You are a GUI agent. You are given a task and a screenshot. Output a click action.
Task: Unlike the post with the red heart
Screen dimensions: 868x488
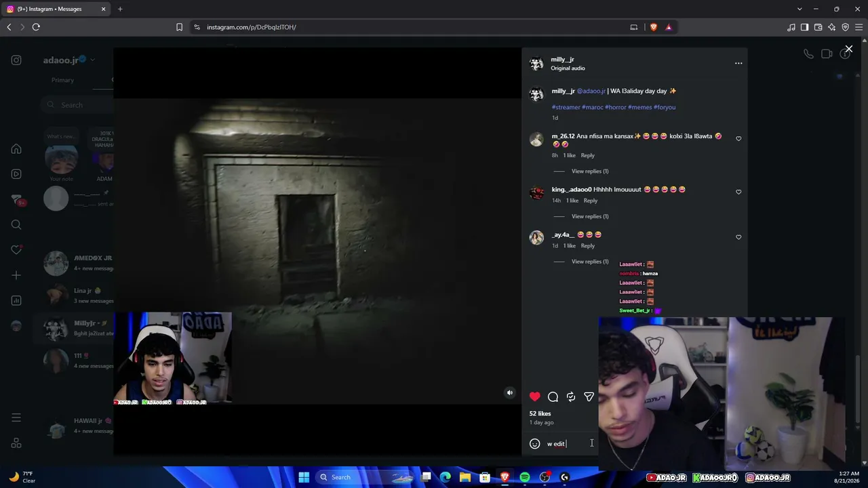point(535,396)
